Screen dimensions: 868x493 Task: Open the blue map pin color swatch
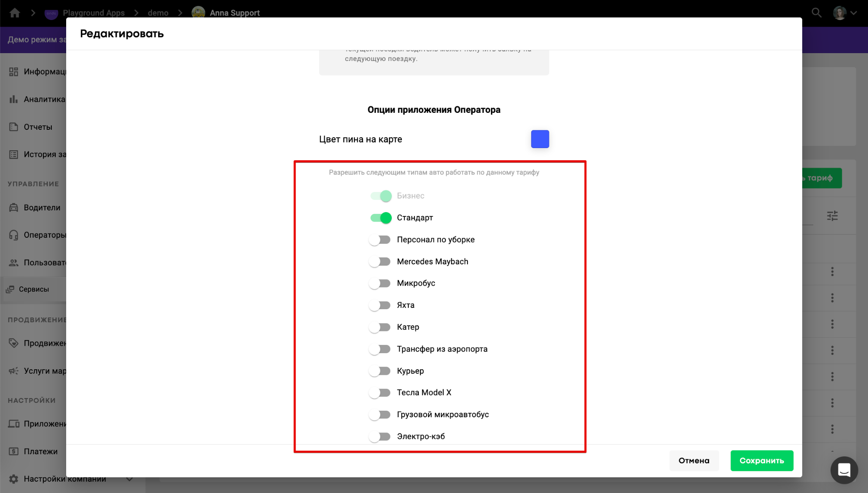pyautogui.click(x=540, y=139)
